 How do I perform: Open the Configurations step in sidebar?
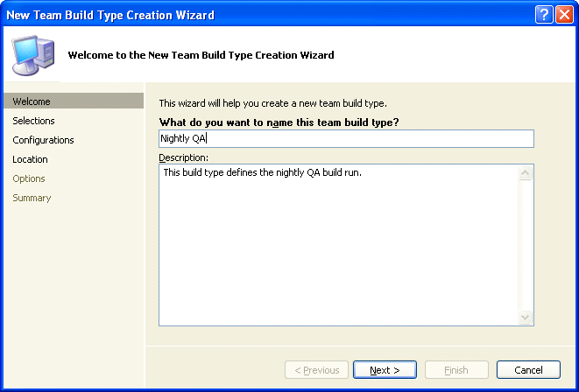(43, 140)
